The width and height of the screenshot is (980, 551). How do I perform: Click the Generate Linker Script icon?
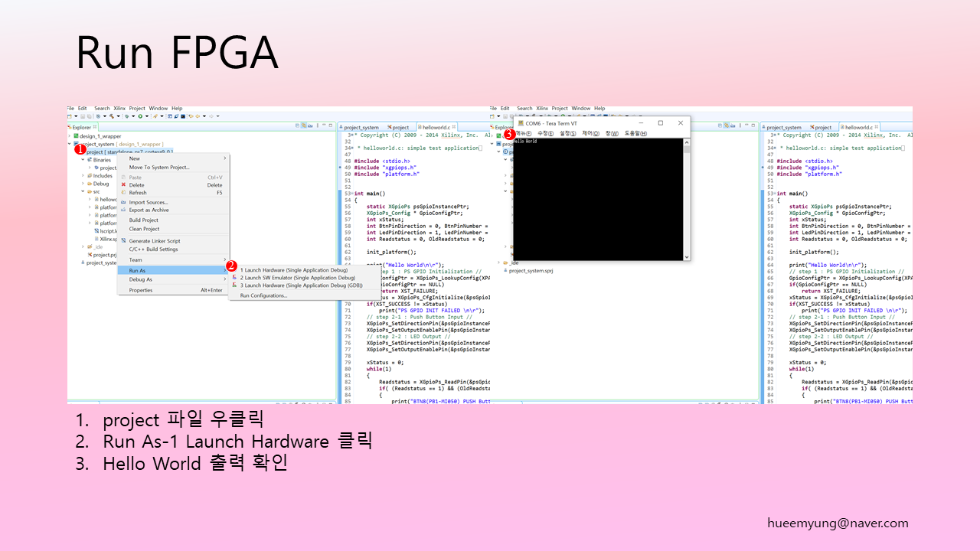click(x=122, y=241)
